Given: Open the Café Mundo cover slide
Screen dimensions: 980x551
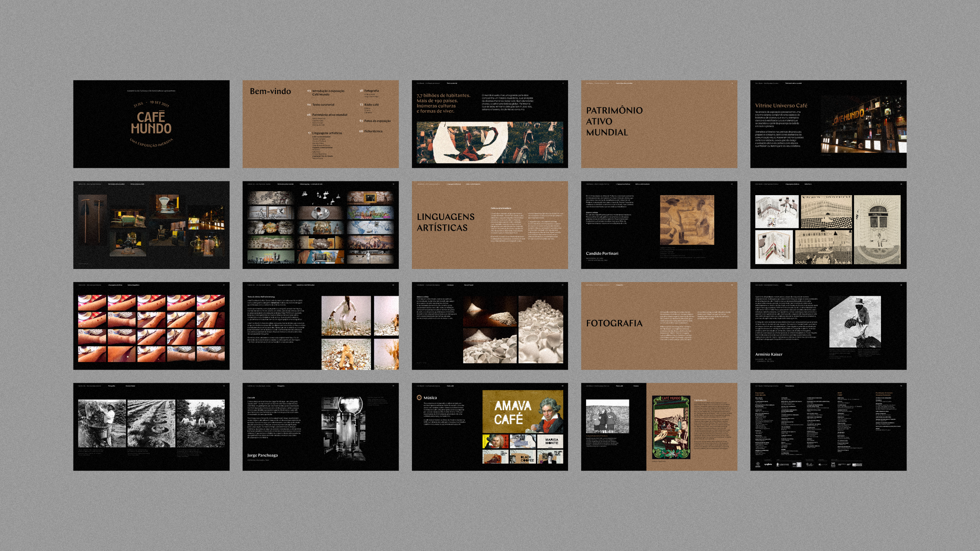Looking at the screenshot, I should click(x=151, y=124).
